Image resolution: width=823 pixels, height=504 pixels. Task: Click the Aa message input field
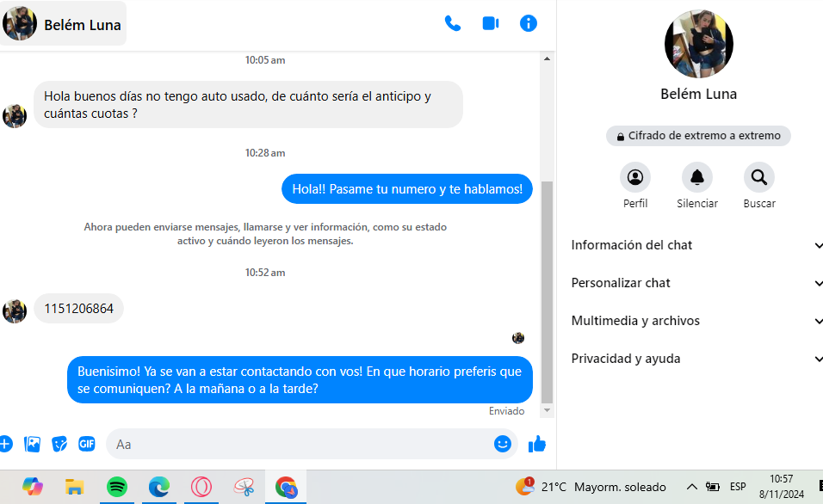tap(312, 444)
